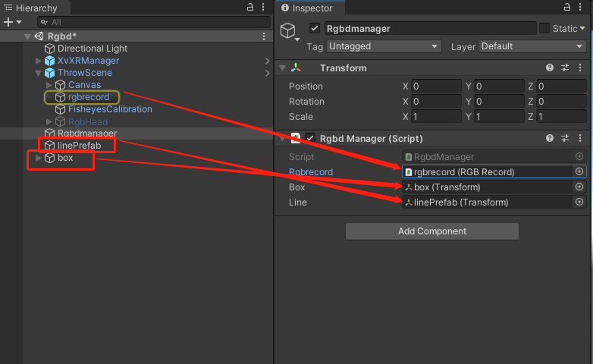Click Scale X field
Image resolution: width=593 pixels, height=364 pixels.
(x=436, y=117)
